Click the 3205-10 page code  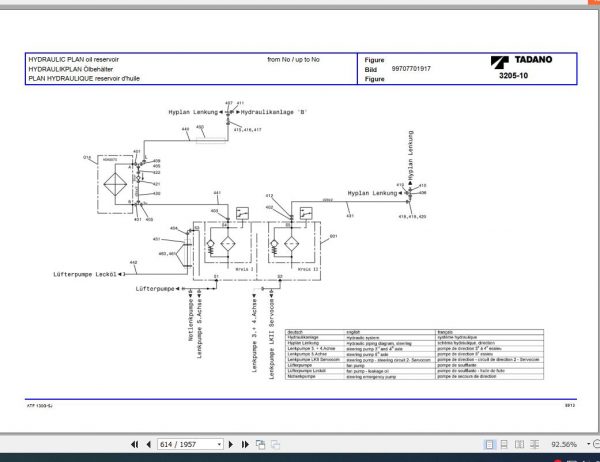point(513,75)
